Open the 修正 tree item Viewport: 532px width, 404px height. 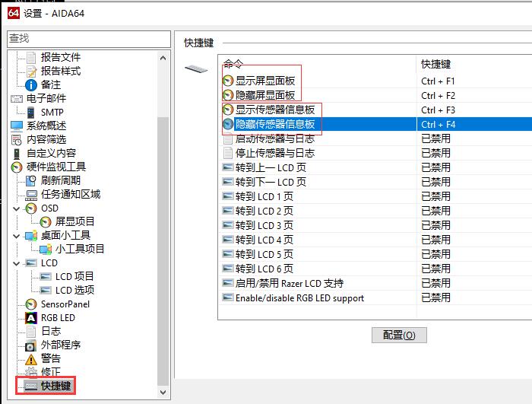51,372
